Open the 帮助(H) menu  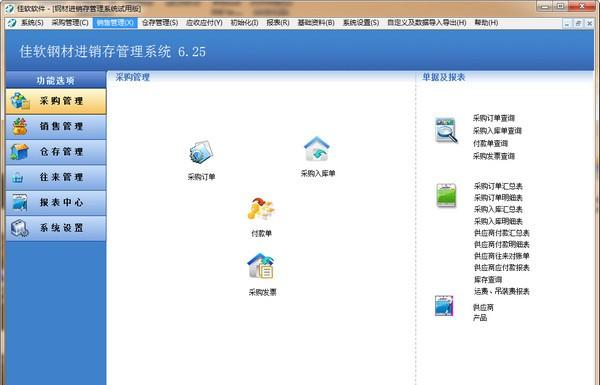(x=486, y=23)
